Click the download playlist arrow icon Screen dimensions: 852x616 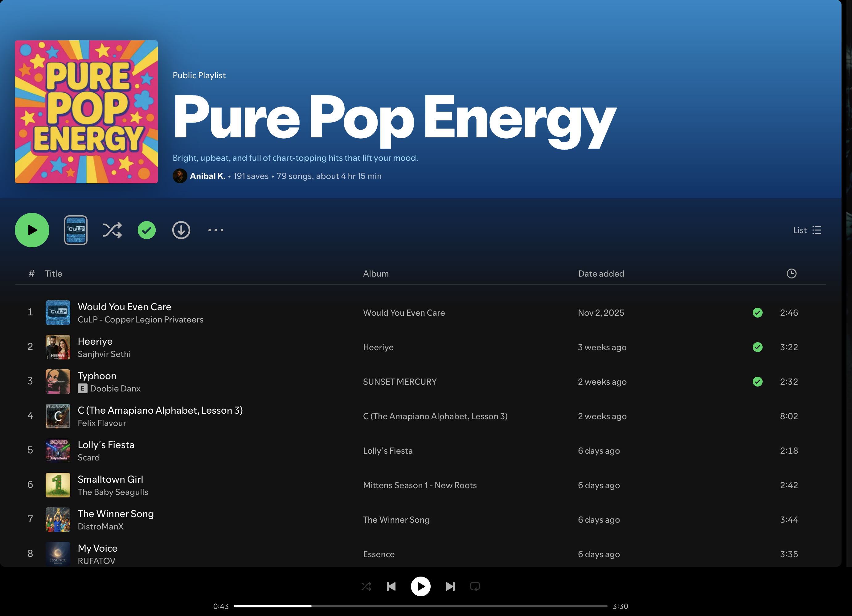coord(181,230)
